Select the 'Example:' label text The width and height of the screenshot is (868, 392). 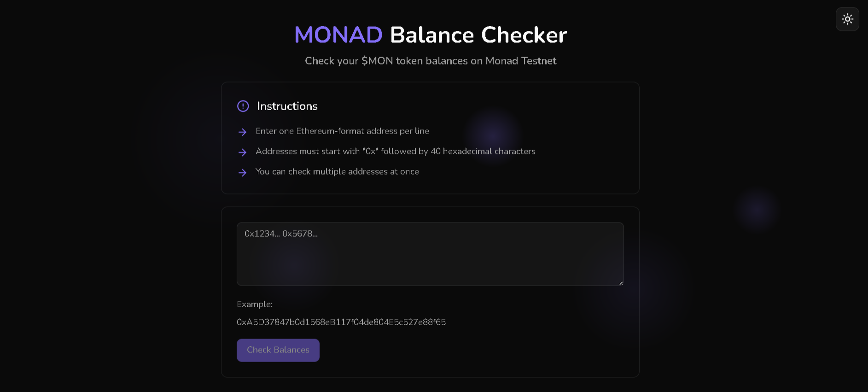pos(255,304)
